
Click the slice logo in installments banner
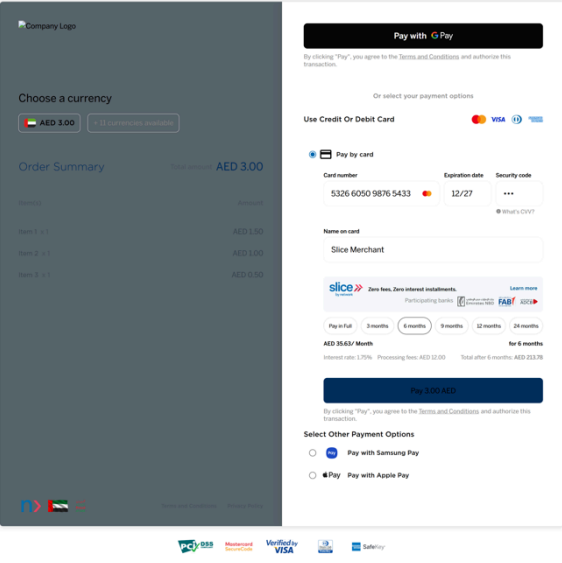346,289
